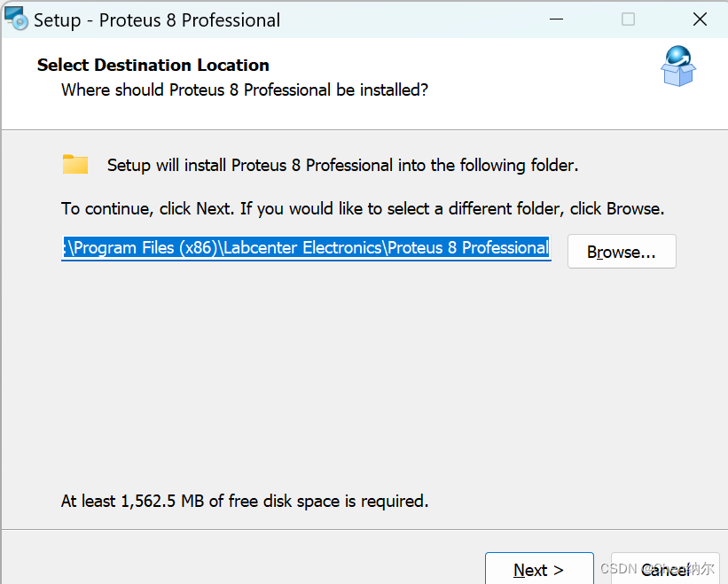Click the disabled maximize button

(628, 19)
